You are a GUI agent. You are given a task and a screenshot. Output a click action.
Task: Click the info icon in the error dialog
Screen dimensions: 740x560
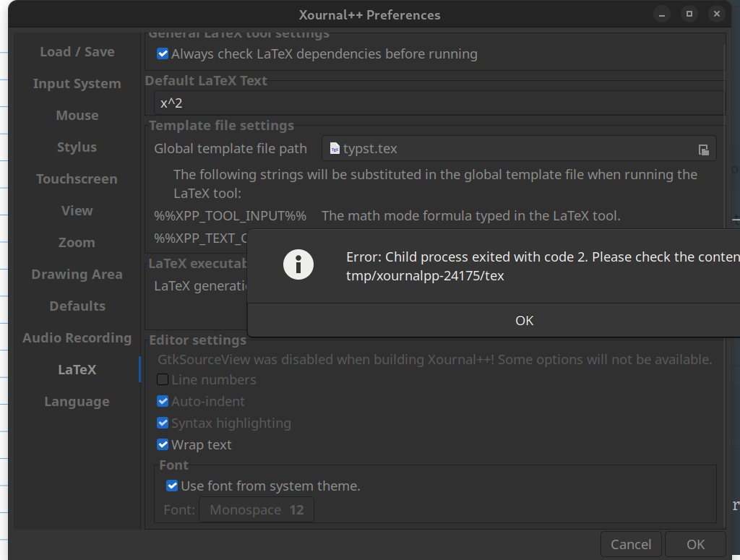point(298,264)
